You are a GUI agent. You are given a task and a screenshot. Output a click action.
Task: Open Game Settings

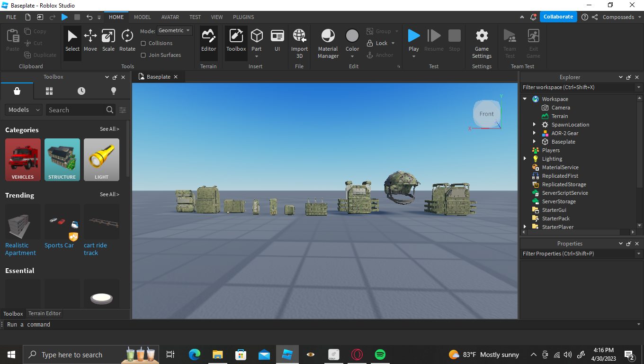(482, 43)
